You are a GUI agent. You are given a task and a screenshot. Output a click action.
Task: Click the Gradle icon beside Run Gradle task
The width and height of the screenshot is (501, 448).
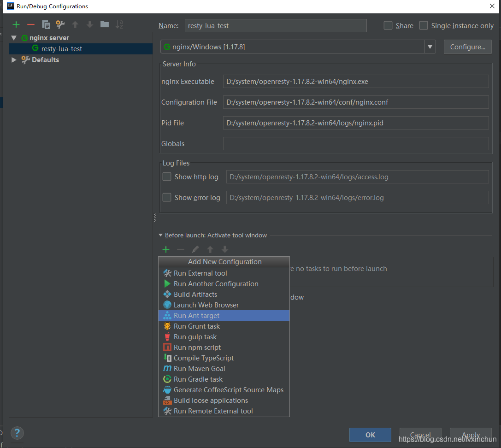point(167,379)
